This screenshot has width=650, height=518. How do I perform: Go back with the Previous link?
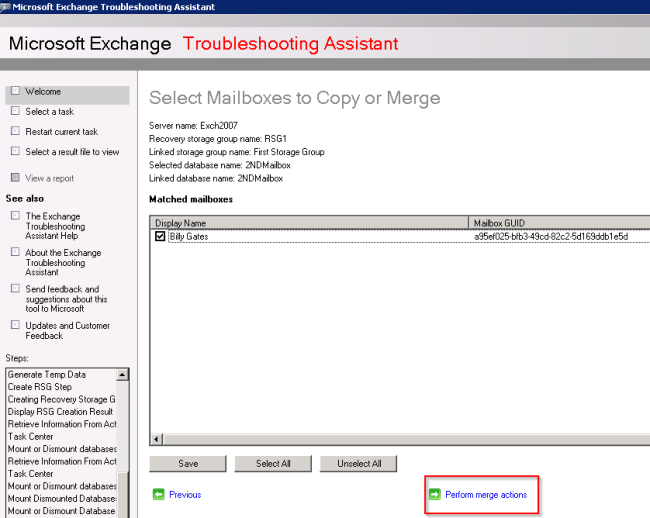(185, 495)
